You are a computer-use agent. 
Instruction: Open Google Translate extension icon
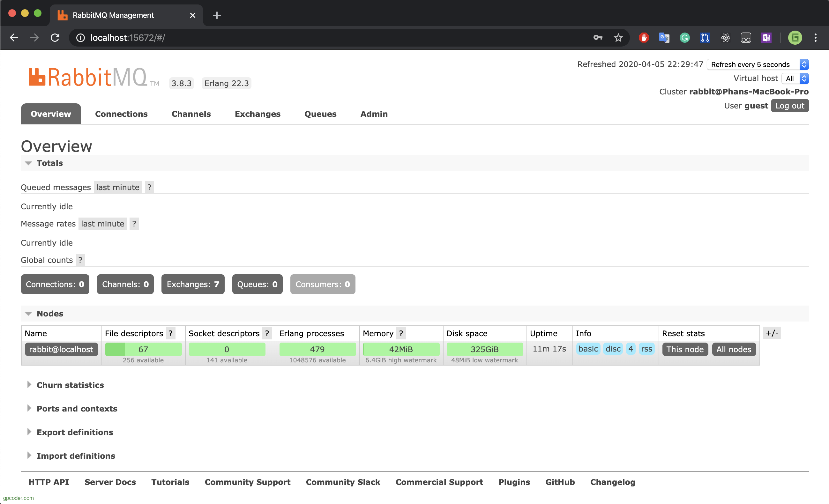coord(664,38)
